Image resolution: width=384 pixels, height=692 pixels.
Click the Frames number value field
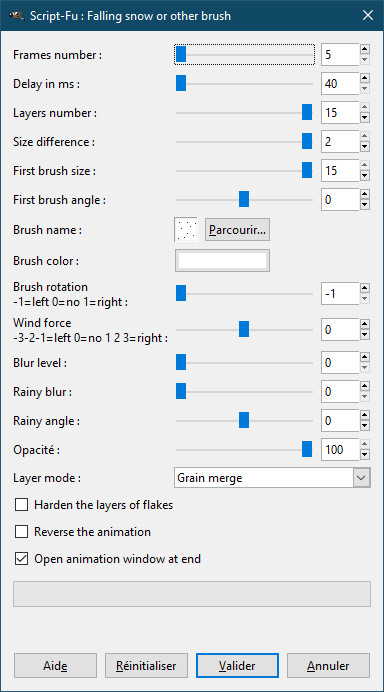(x=340, y=55)
